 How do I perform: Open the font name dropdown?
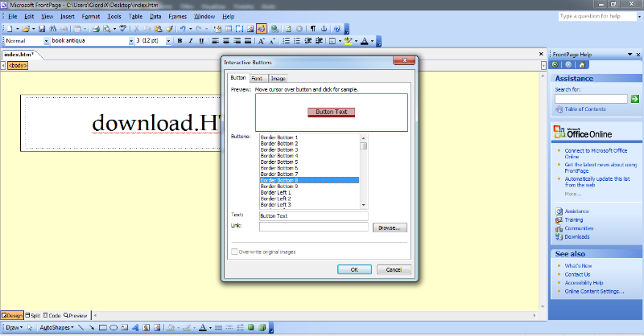129,40
